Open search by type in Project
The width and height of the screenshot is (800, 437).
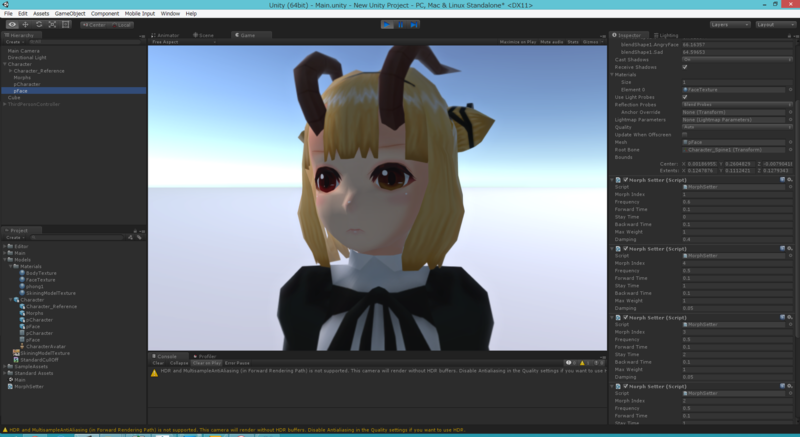pyautogui.click(x=131, y=238)
